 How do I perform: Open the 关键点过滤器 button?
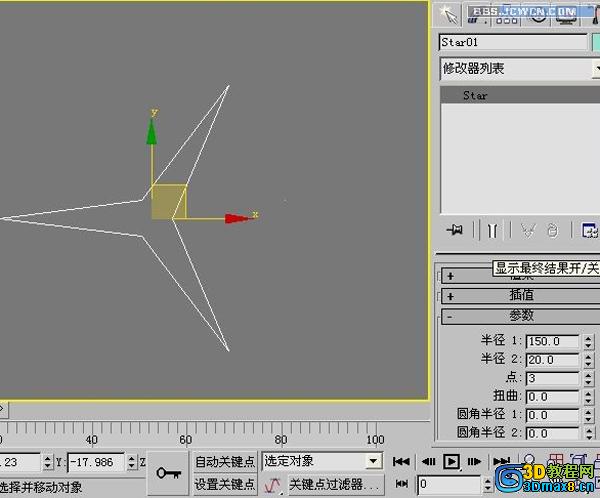click(336, 484)
